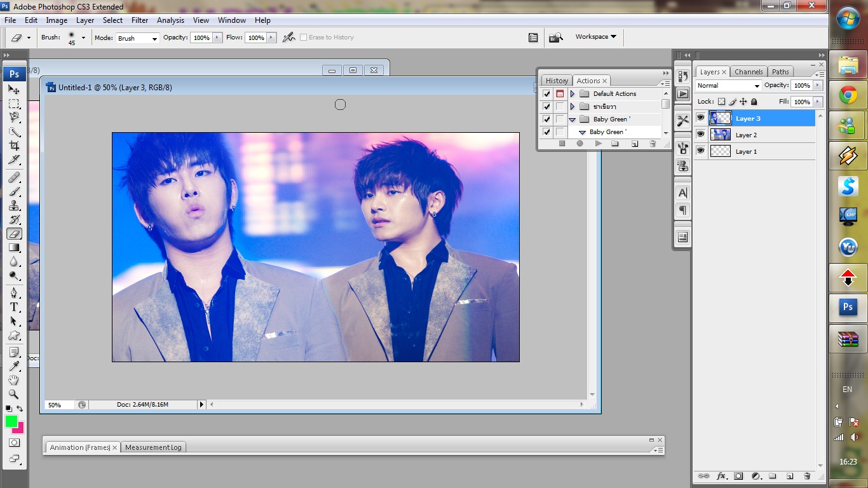Image resolution: width=868 pixels, height=488 pixels.
Task: Open the Image menu
Action: click(57, 20)
